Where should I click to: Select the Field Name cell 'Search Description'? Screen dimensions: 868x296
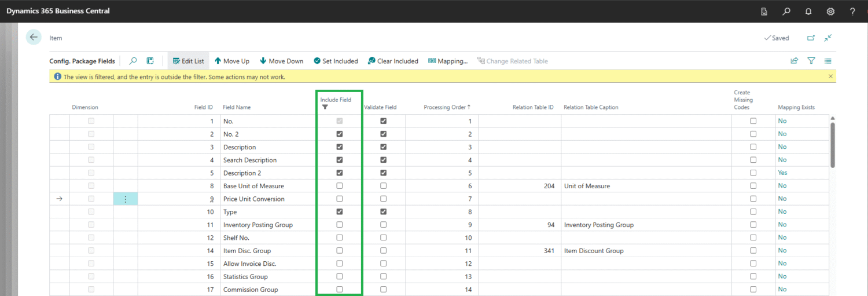coord(268,160)
